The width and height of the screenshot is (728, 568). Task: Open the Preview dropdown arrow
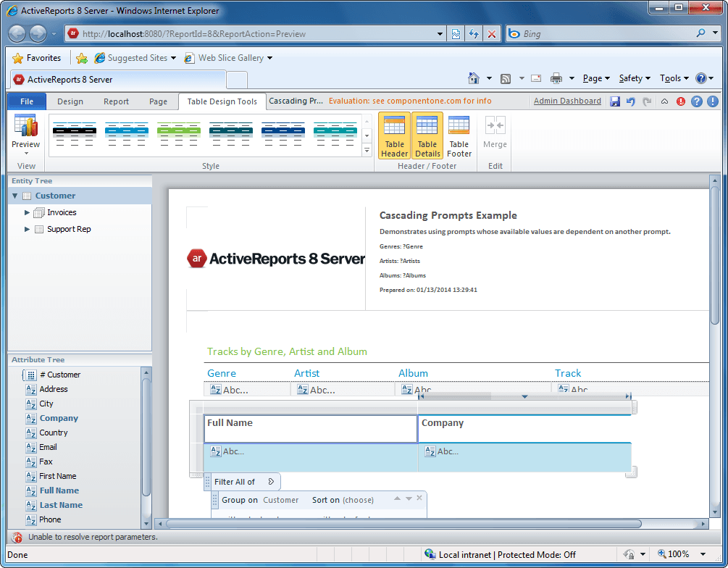pos(26,154)
